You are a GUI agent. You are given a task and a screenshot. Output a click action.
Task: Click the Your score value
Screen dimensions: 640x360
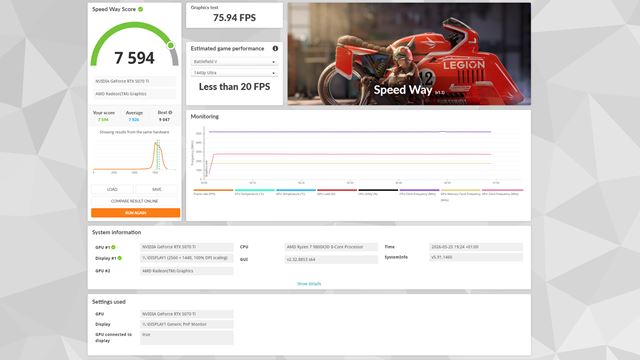(x=103, y=120)
